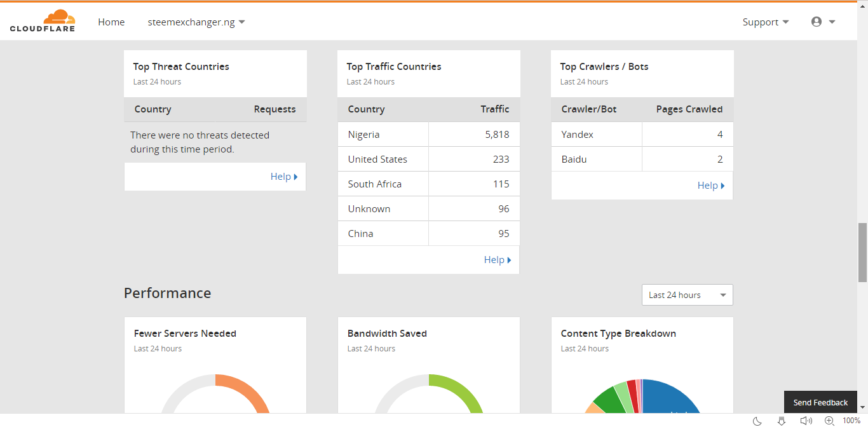This screenshot has height=427, width=868.
Task: Open the steemexchanger.ng domain dropdown
Action: click(x=196, y=22)
